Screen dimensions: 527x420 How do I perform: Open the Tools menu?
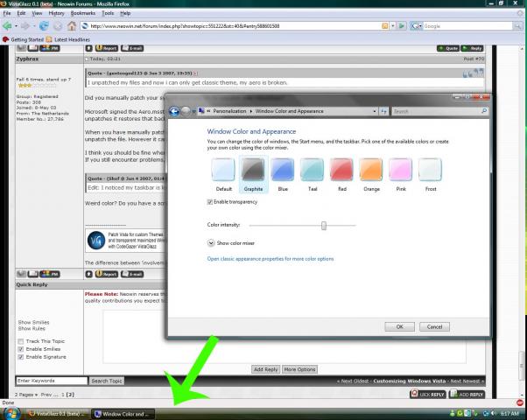(108, 13)
